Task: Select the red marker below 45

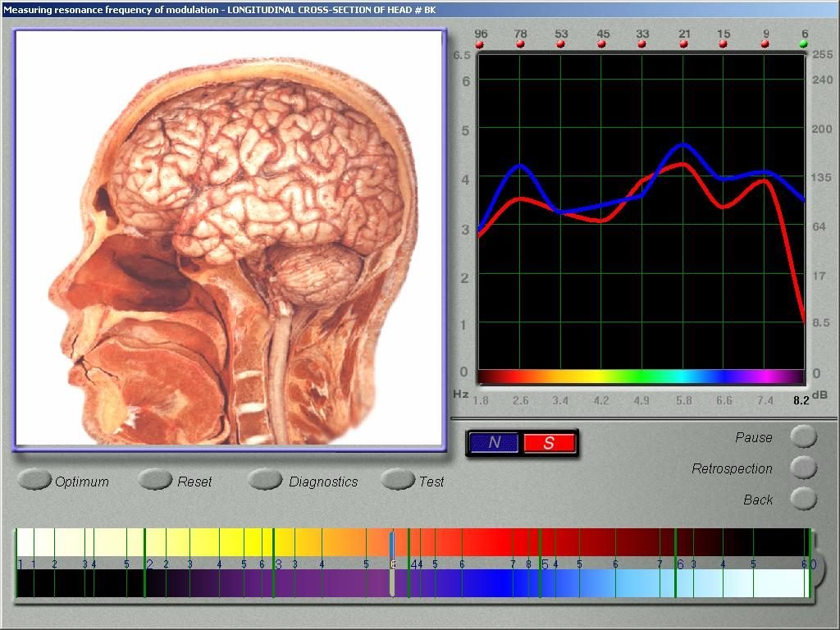Action: pyautogui.click(x=602, y=44)
